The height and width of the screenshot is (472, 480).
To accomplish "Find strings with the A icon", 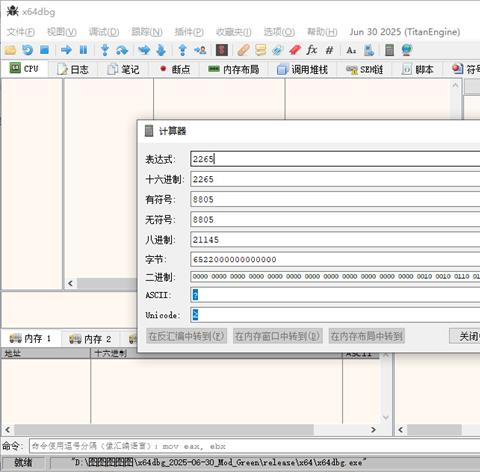I will [x=351, y=50].
